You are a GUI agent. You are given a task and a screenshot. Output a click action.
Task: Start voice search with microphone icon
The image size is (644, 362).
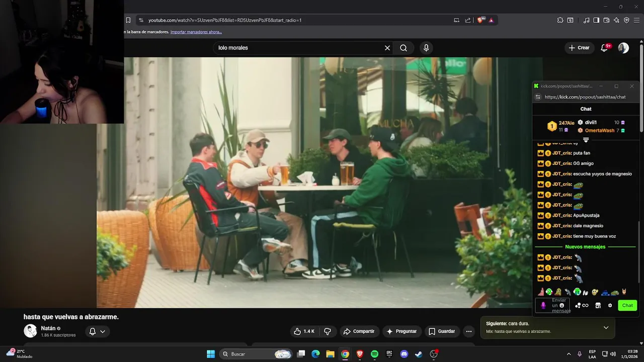[x=426, y=48]
